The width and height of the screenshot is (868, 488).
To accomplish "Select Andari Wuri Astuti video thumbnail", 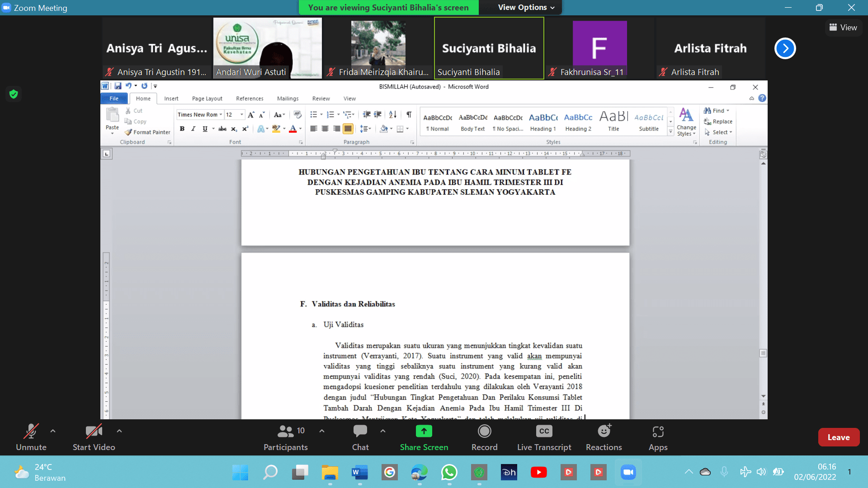I will pyautogui.click(x=268, y=48).
